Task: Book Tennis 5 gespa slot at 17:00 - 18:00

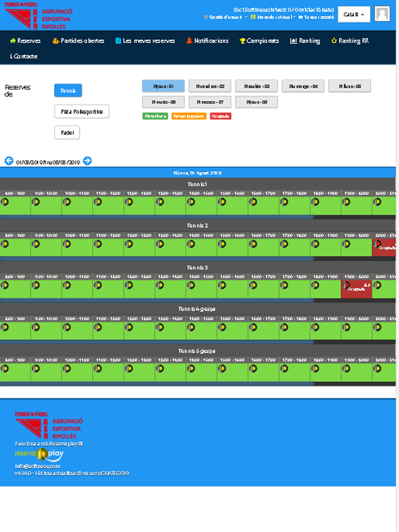Action: [x=295, y=373]
